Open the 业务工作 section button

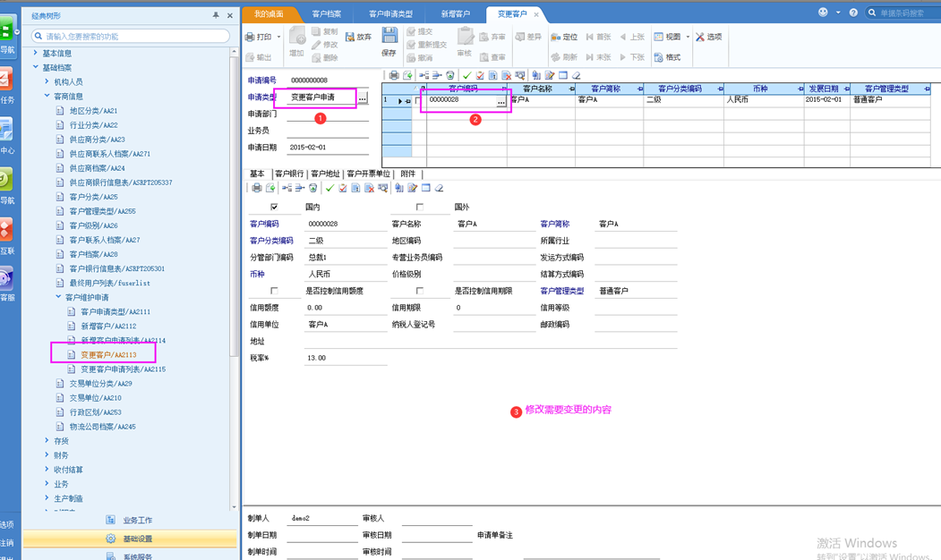point(130,520)
